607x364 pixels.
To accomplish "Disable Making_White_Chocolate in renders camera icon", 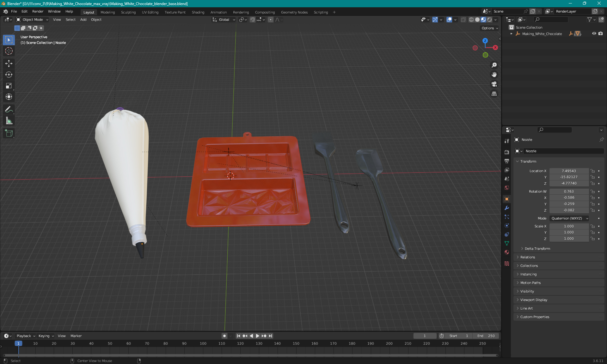I will 601,33.
